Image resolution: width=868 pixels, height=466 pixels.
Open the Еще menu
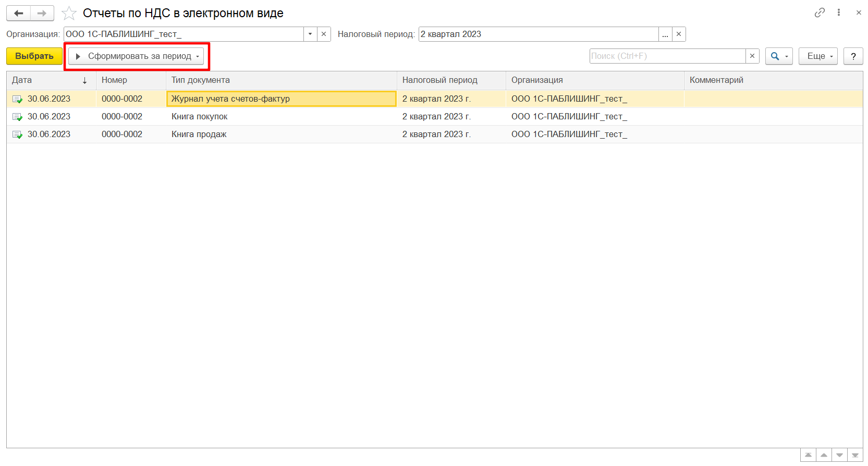pyautogui.click(x=818, y=56)
